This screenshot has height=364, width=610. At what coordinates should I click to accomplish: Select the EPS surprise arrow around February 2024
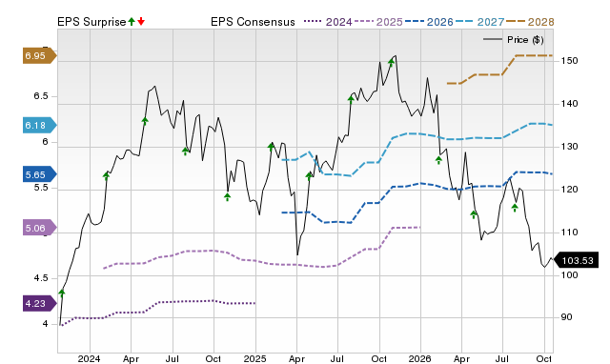click(x=106, y=176)
